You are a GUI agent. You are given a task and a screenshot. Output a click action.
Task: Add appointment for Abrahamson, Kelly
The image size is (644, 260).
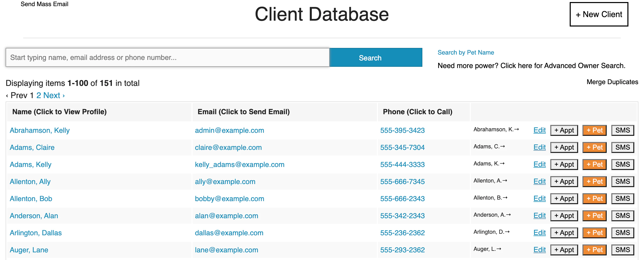(x=564, y=130)
